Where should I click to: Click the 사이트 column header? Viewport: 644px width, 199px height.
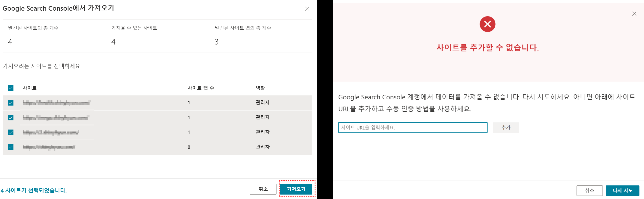point(29,88)
